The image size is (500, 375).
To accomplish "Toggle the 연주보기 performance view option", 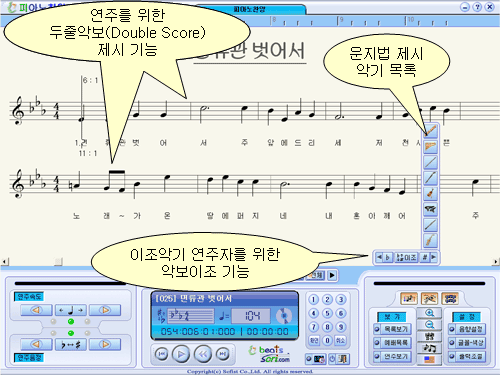I will [x=392, y=356].
